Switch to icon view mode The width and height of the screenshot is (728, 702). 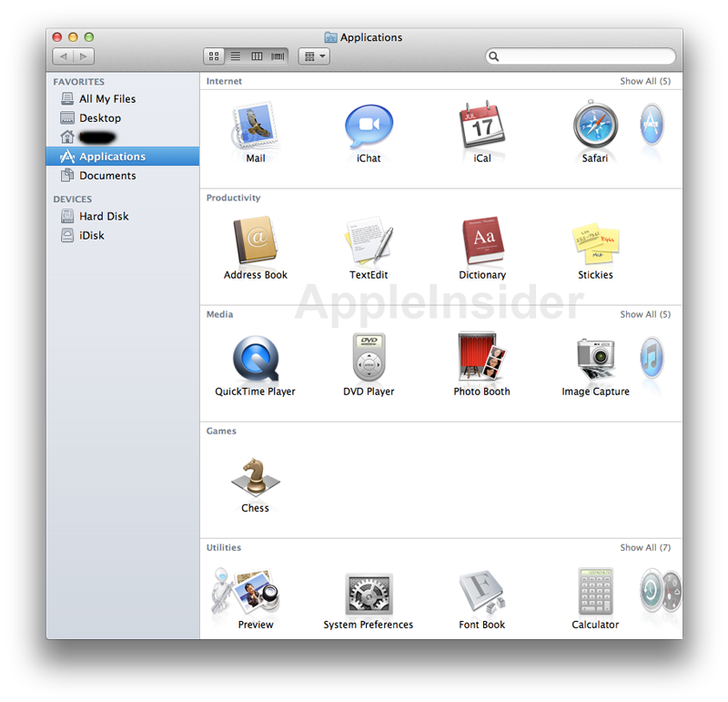pyautogui.click(x=214, y=56)
